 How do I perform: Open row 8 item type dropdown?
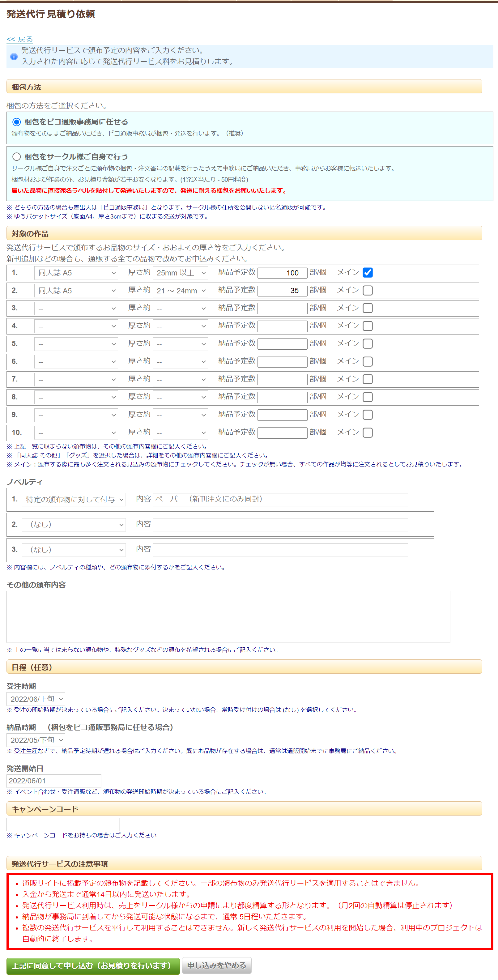pyautogui.click(x=76, y=397)
